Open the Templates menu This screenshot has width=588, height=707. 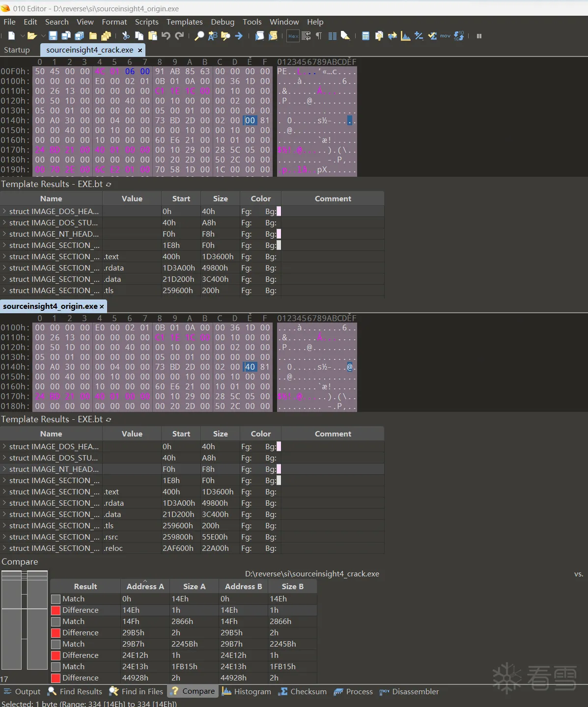(184, 22)
